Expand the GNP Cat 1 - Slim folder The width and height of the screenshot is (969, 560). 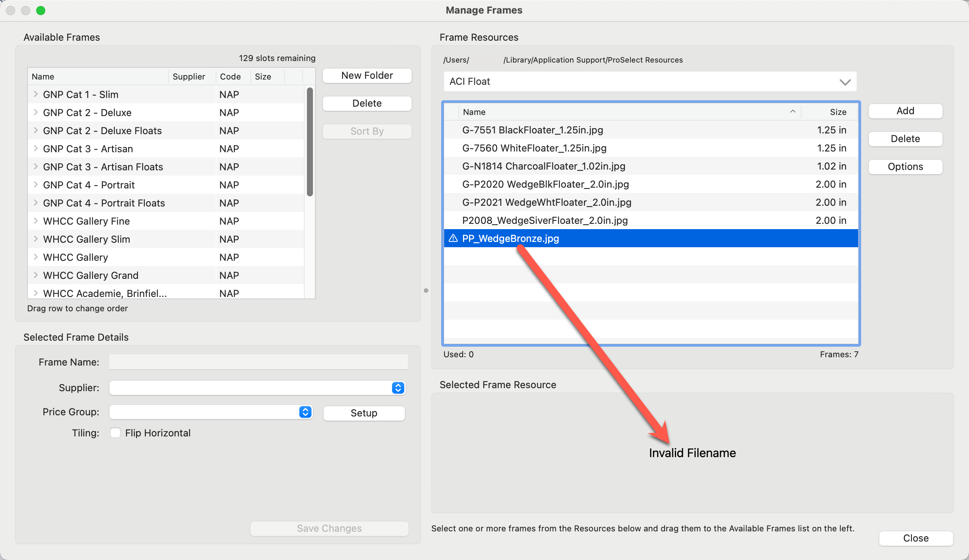tap(36, 94)
